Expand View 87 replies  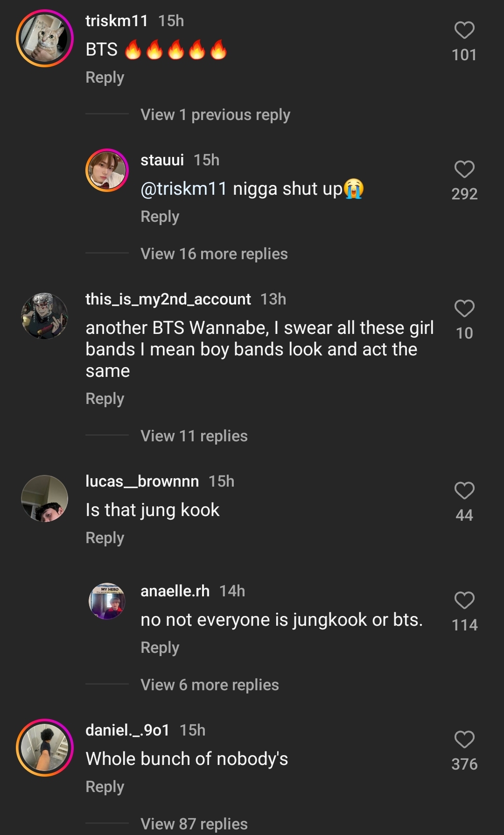point(194,824)
